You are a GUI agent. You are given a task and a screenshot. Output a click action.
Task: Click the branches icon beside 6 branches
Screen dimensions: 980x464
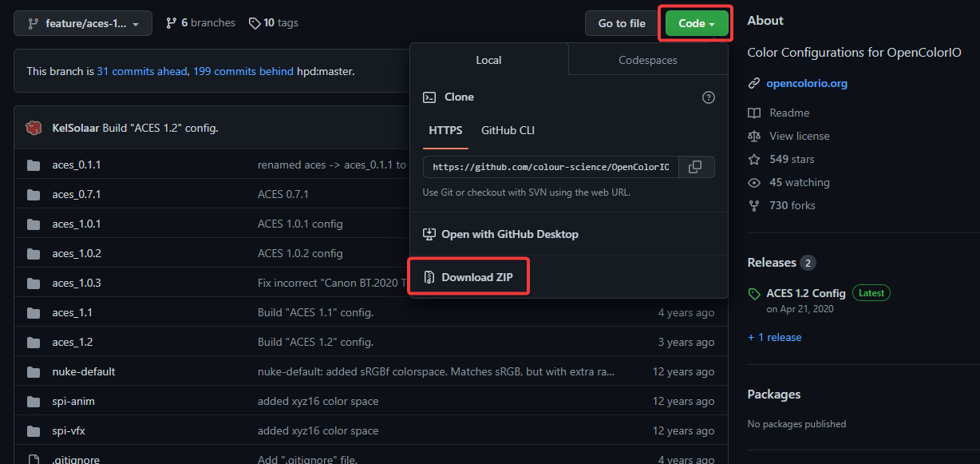point(171,23)
